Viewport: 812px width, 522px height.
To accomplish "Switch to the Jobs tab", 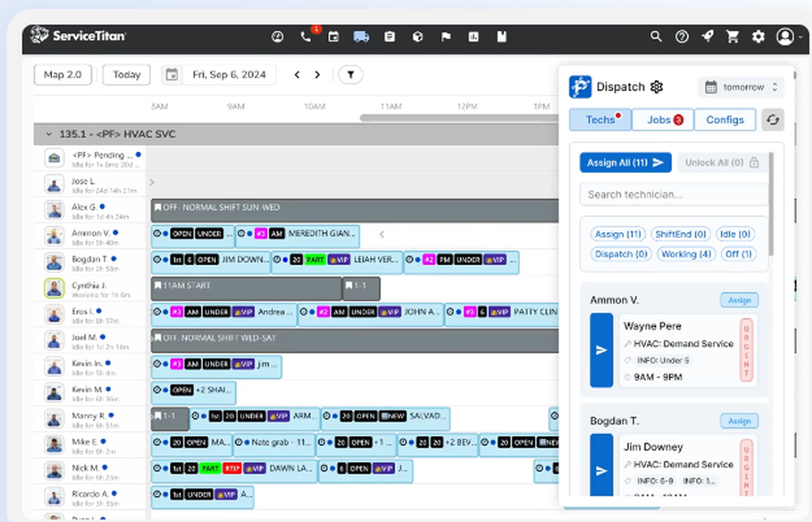I will [663, 119].
